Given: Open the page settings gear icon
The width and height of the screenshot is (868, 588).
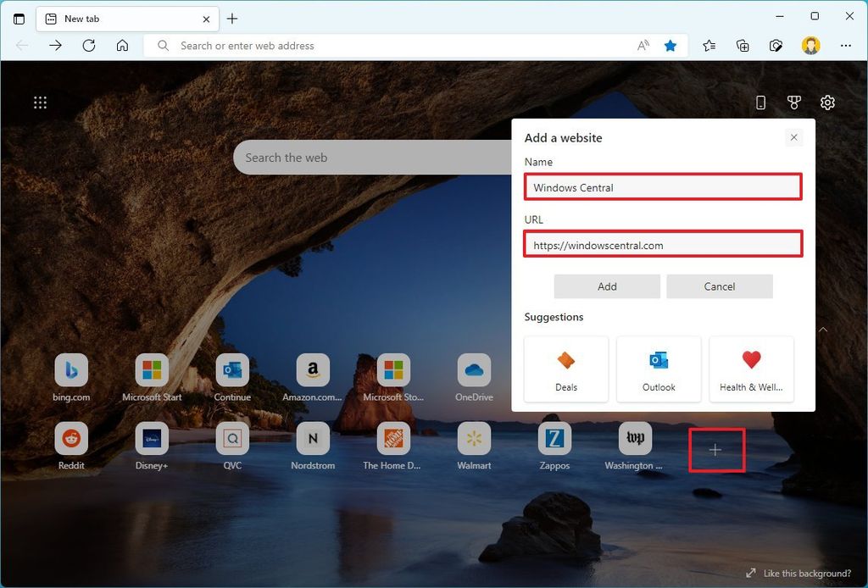Looking at the screenshot, I should point(827,102).
